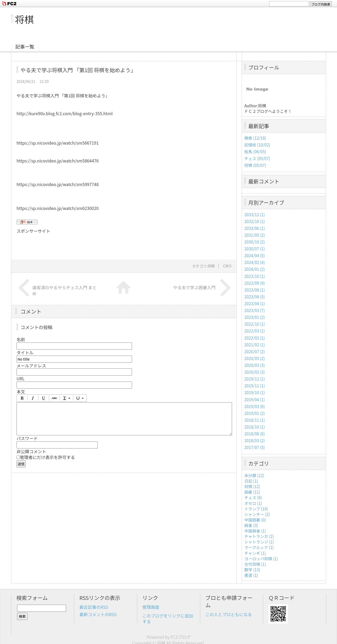
Task: Open archive 2023/09 (9)
Action: 255,283
